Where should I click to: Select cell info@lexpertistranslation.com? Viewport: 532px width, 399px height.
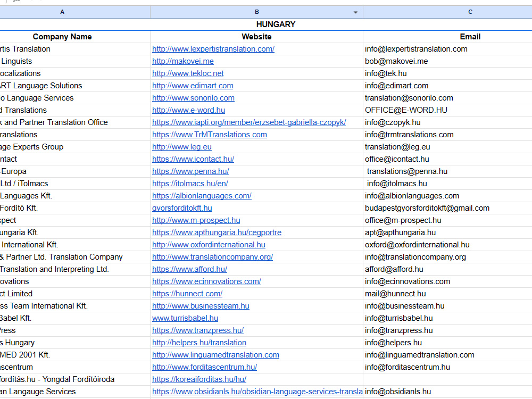pyautogui.click(x=447, y=49)
